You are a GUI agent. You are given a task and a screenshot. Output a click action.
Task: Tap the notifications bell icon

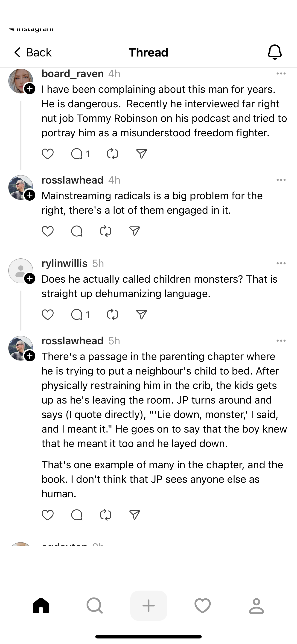(x=274, y=52)
